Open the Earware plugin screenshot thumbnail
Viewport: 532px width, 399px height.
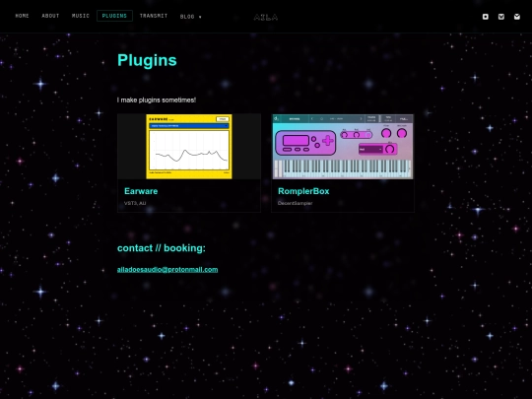pos(189,147)
